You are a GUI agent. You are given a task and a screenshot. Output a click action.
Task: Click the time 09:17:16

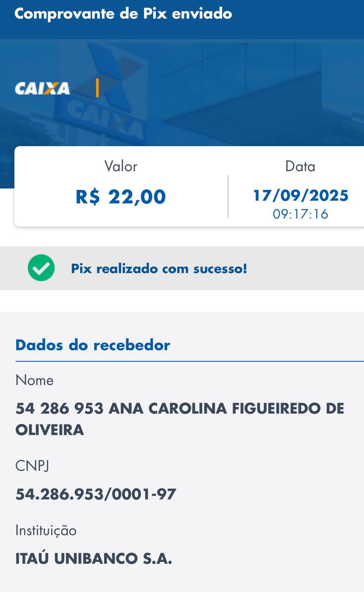click(x=301, y=214)
